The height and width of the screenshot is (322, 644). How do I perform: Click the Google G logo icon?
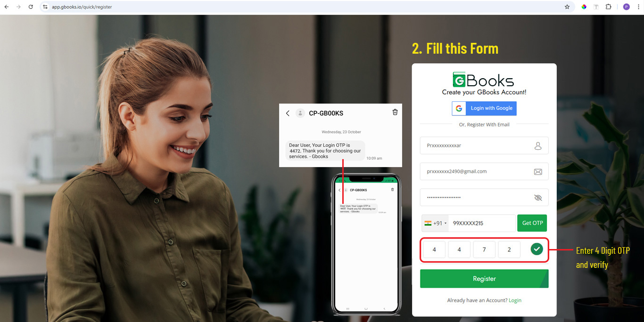coord(459,108)
